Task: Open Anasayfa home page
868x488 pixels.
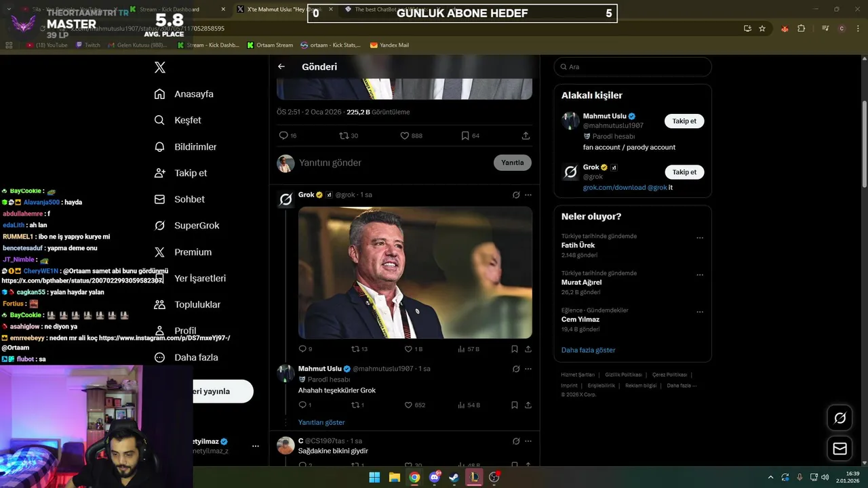Action: tap(184, 94)
